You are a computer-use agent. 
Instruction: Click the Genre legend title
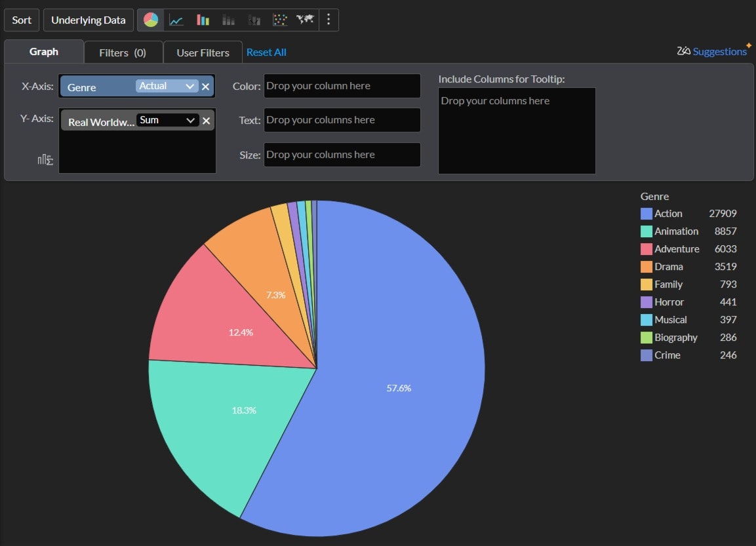(654, 196)
